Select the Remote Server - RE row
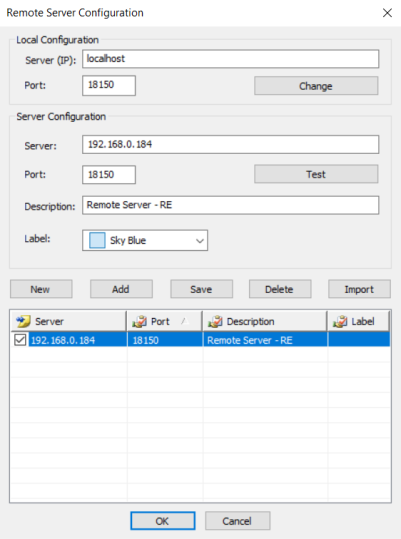The image size is (401, 539). point(201,340)
